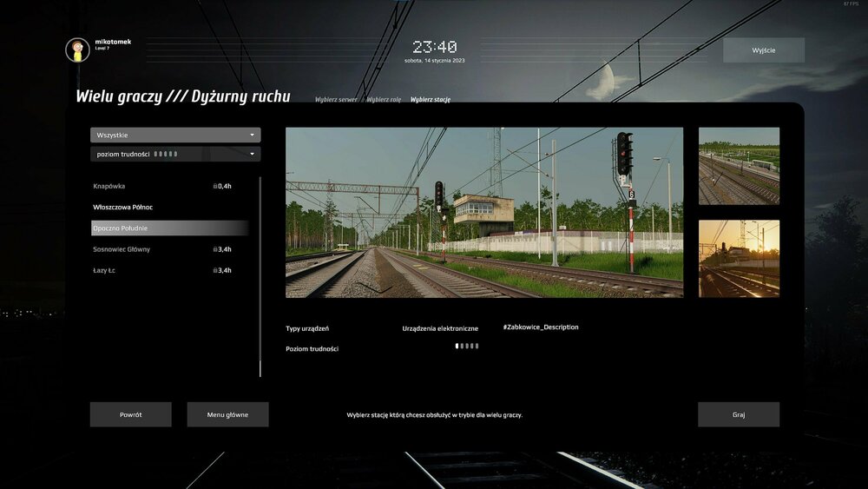Open the Wszystkie filter dropdown
The width and height of the screenshot is (868, 489).
click(x=175, y=135)
